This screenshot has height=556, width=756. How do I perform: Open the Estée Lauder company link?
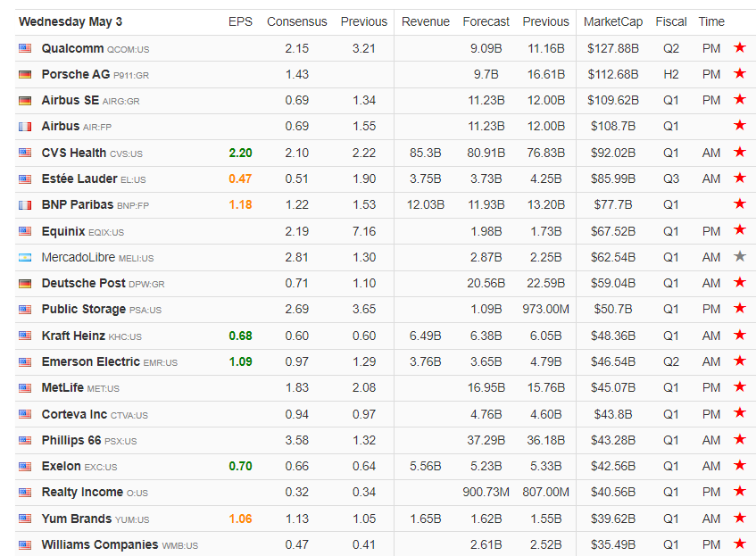pos(79,178)
